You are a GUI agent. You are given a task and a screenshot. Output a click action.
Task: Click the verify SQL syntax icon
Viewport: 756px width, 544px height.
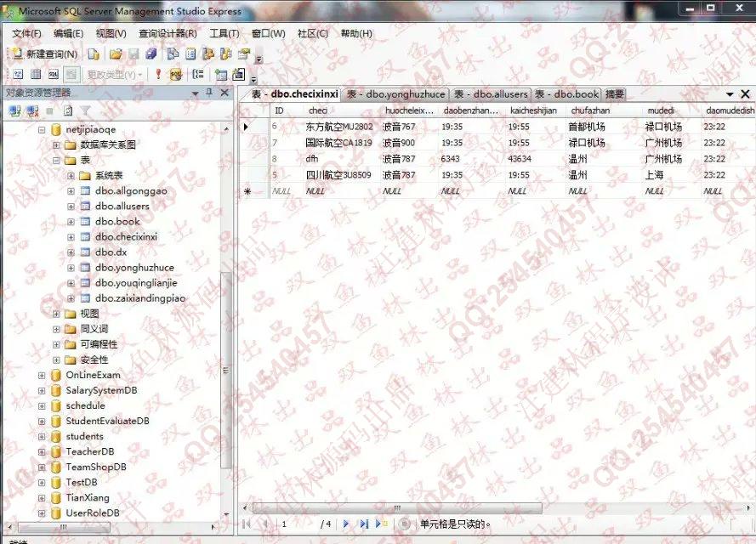point(176,74)
